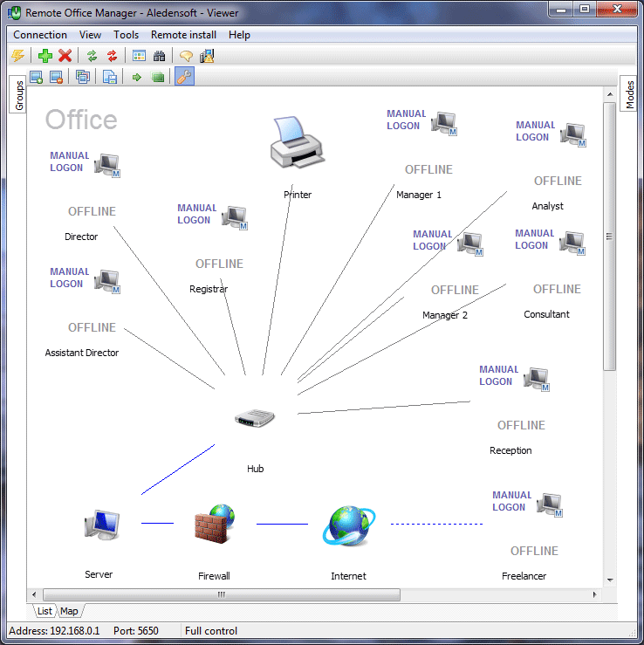Click the Analyst label
The width and height of the screenshot is (644, 645).
547,206
